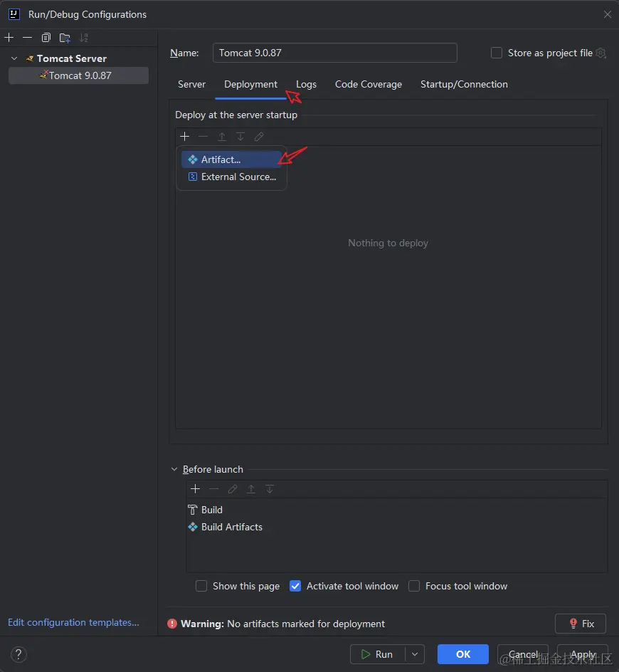Edit the Before launch task
Screen dimensions: 619x672
[x=233, y=488]
